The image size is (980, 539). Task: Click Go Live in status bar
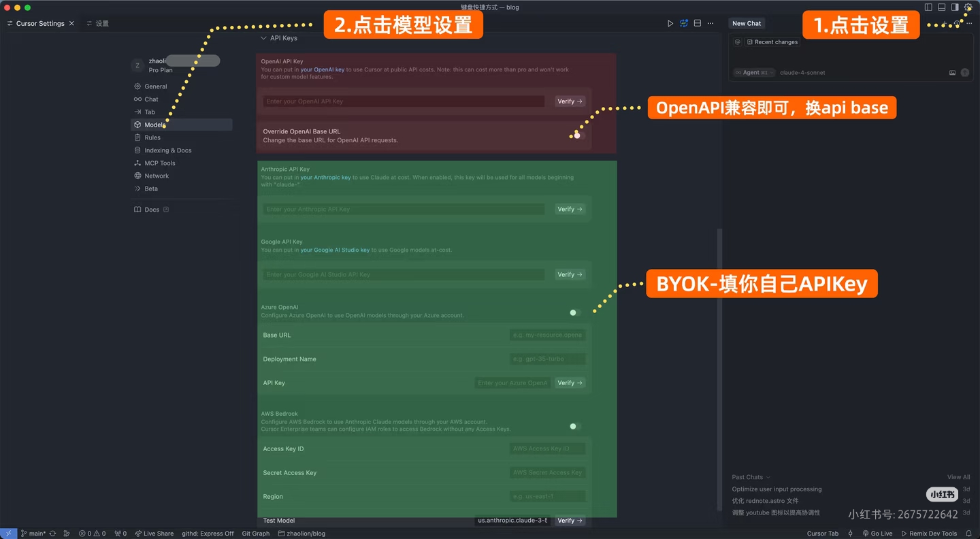pos(878,534)
